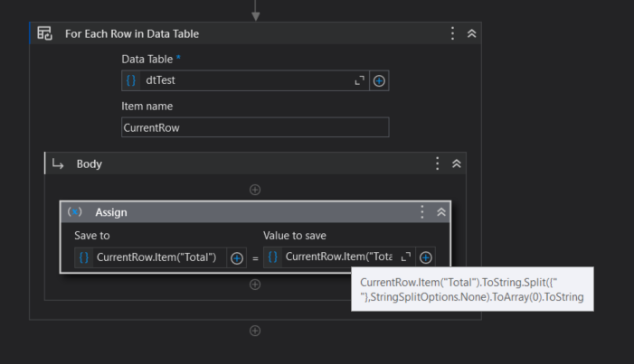Click plus button beside Value to save
634x364 pixels.
click(x=426, y=257)
